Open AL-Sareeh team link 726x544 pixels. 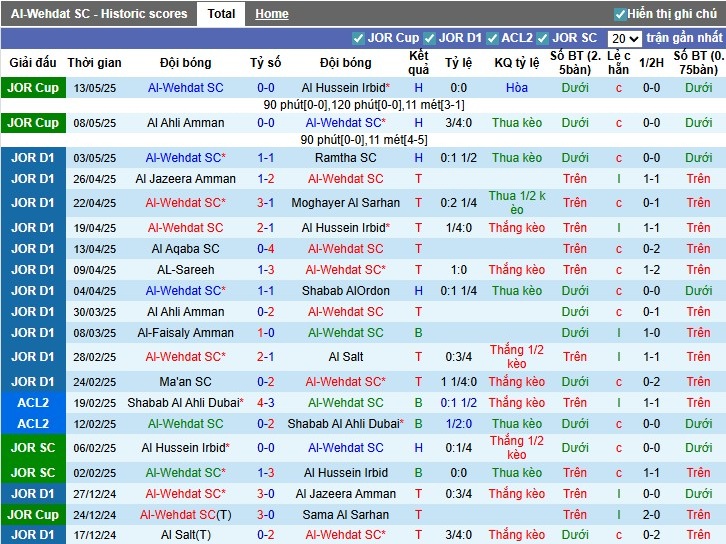click(186, 270)
